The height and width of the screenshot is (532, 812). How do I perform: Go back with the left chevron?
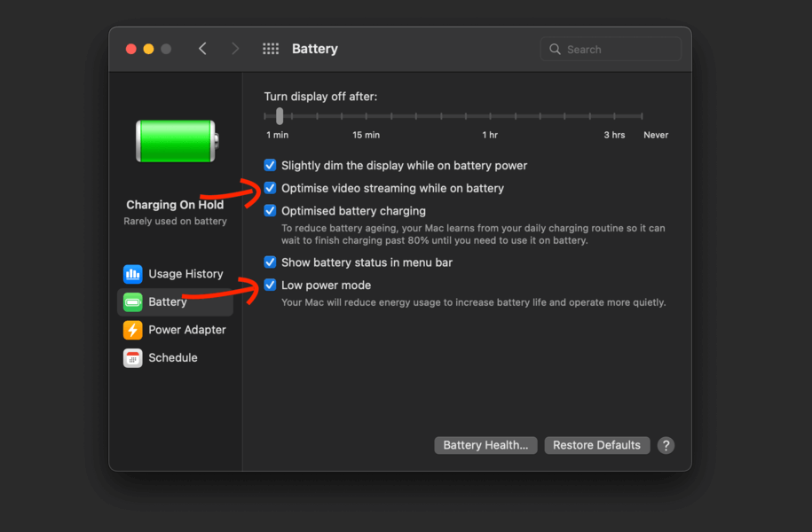click(x=202, y=49)
